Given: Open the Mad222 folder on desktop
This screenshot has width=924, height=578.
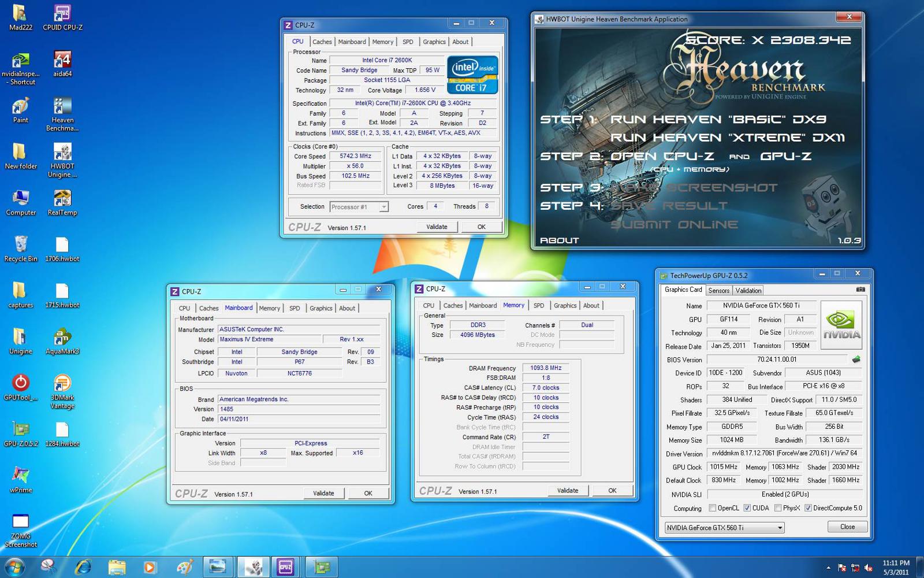Looking at the screenshot, I should coord(20,17).
